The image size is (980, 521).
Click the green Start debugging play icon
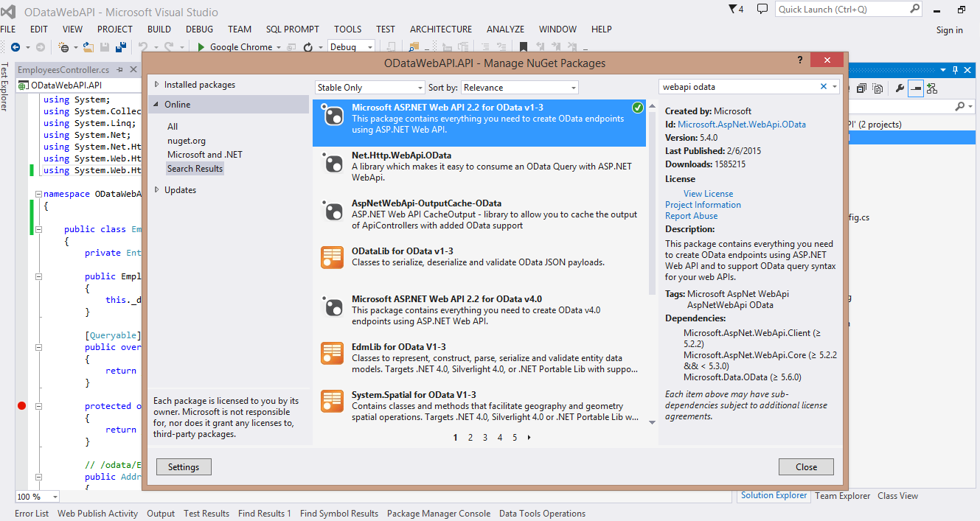point(201,47)
